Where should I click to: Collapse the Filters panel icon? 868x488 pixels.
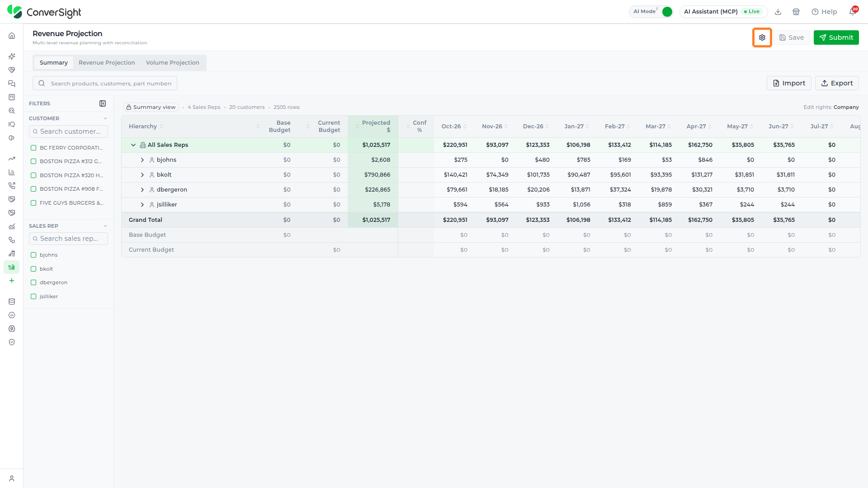(103, 103)
